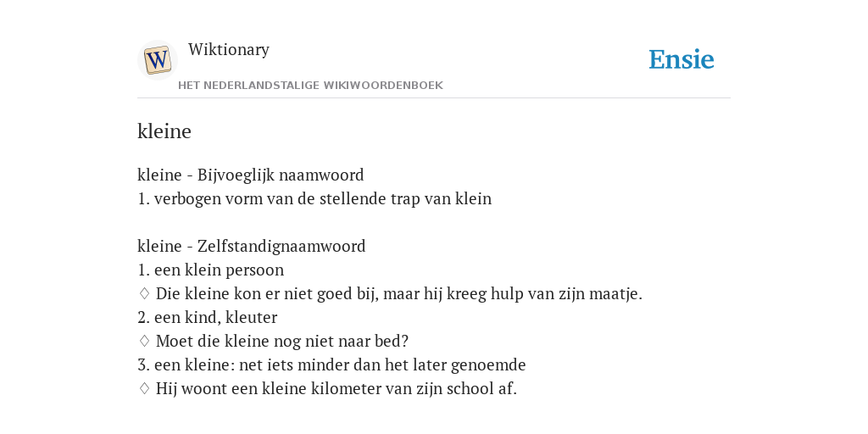
Task: Click the kleine page heading
Action: tap(164, 131)
